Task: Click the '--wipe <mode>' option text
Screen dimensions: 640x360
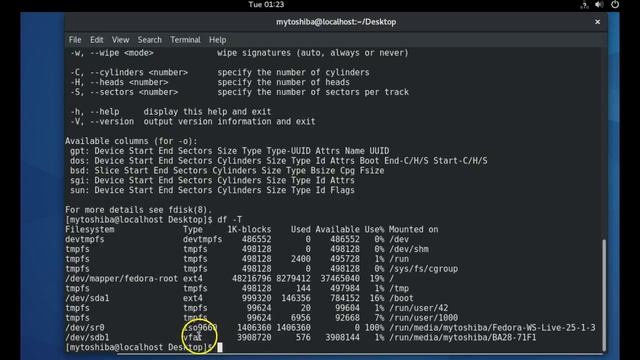Action: [x=122, y=53]
